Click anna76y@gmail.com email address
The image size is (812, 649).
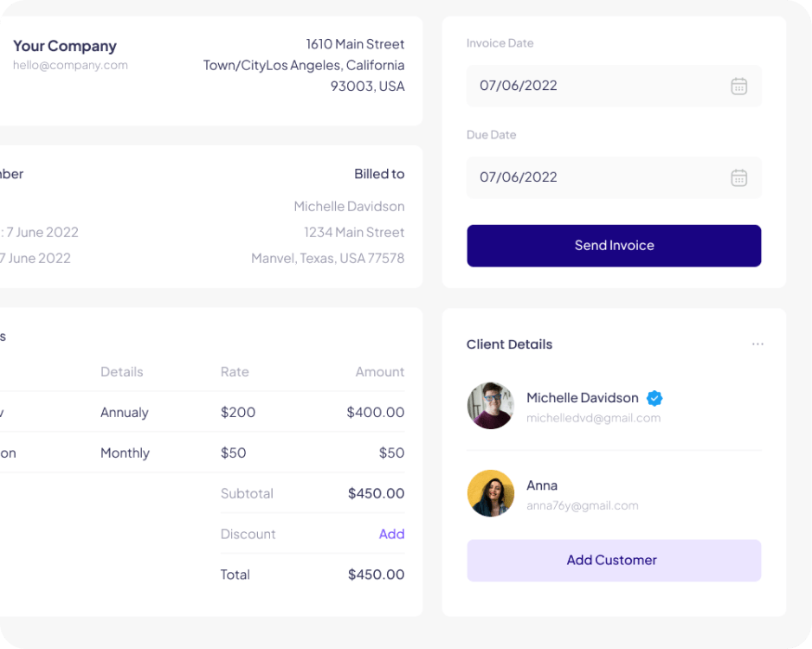[x=582, y=505]
